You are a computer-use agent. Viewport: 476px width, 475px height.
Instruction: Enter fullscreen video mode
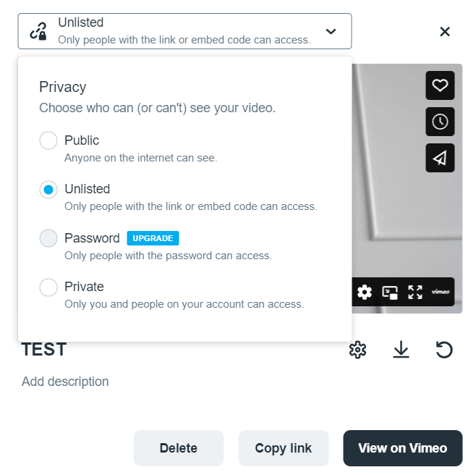point(415,292)
